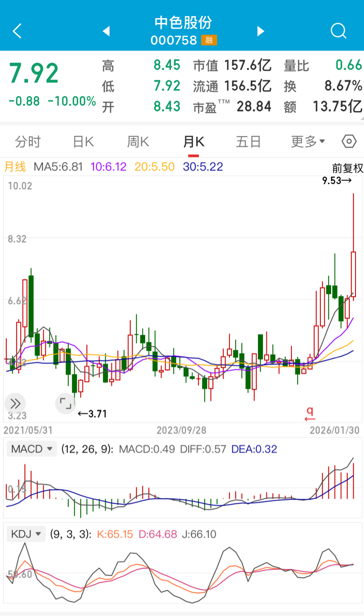Select the 周K tab
Screen dimensions: 364x616
tap(138, 141)
